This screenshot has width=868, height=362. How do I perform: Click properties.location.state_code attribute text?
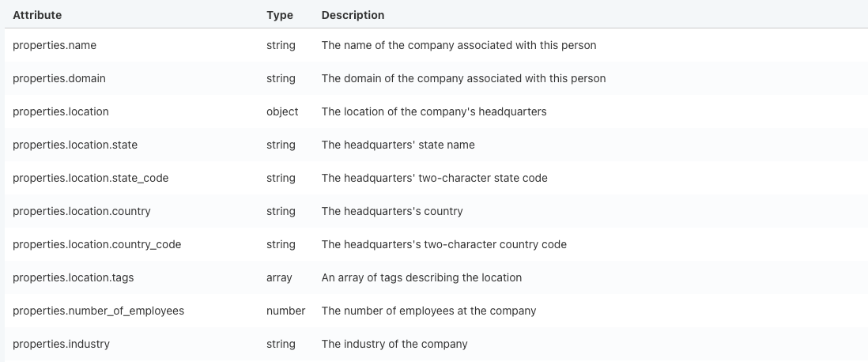coord(91,178)
